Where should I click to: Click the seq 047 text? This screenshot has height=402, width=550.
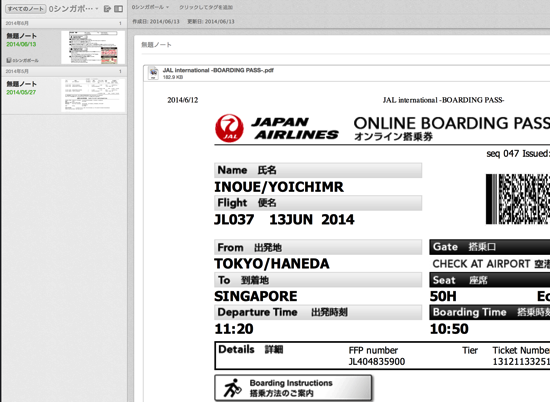click(503, 154)
